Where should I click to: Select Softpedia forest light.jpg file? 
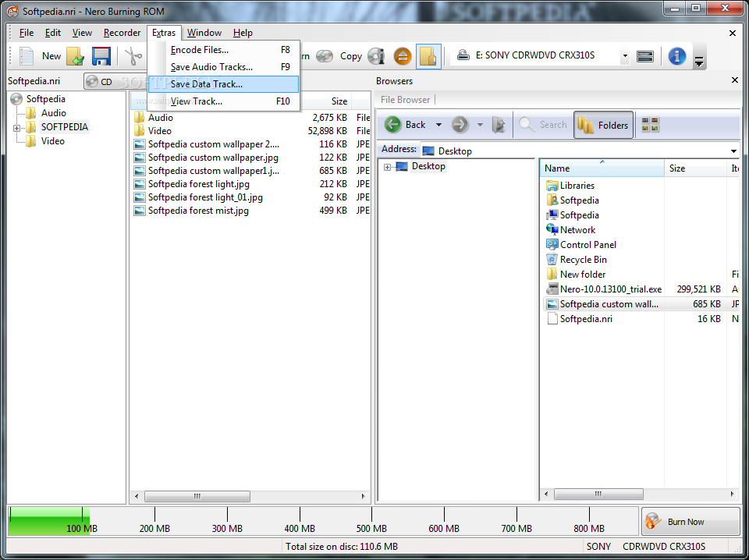point(251,184)
